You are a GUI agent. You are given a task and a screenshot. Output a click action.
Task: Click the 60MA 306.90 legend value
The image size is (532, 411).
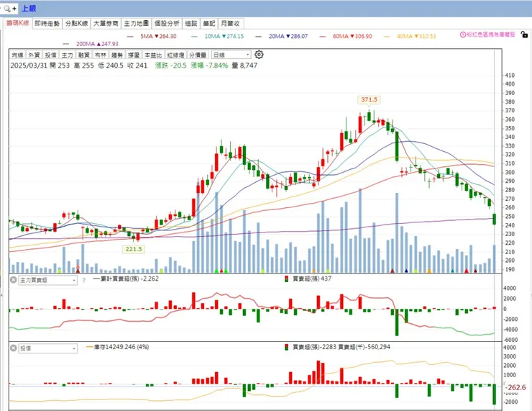[x=352, y=36]
